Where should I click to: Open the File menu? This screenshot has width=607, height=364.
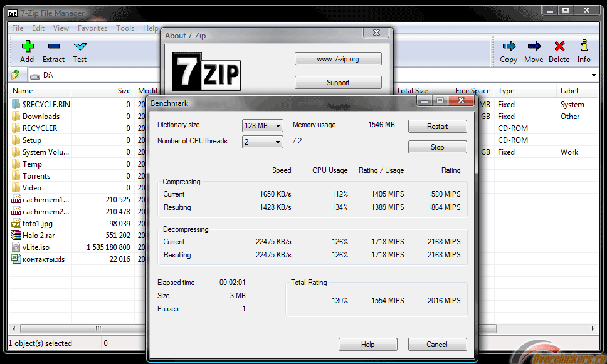18,28
